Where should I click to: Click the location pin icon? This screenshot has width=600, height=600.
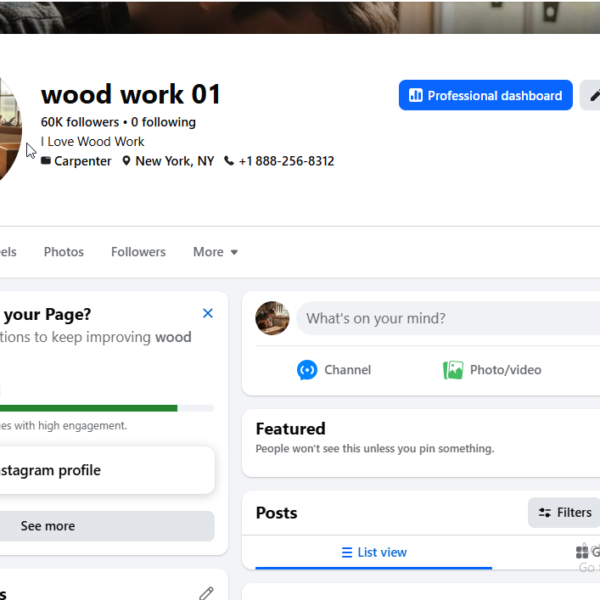tap(126, 161)
